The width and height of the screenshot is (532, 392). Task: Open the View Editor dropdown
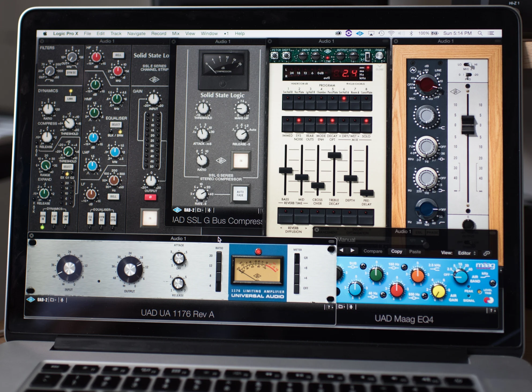(x=466, y=253)
